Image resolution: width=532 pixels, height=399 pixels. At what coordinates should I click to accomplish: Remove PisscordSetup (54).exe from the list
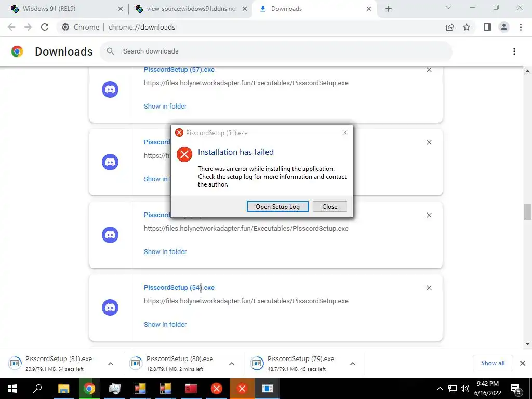coord(429,288)
